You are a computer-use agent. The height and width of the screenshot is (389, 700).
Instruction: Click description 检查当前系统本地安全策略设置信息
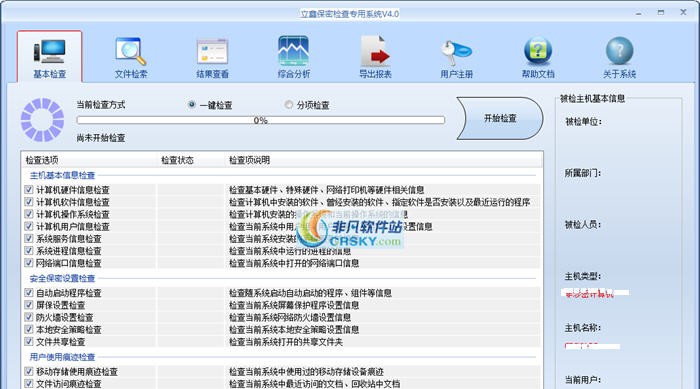[x=294, y=330]
